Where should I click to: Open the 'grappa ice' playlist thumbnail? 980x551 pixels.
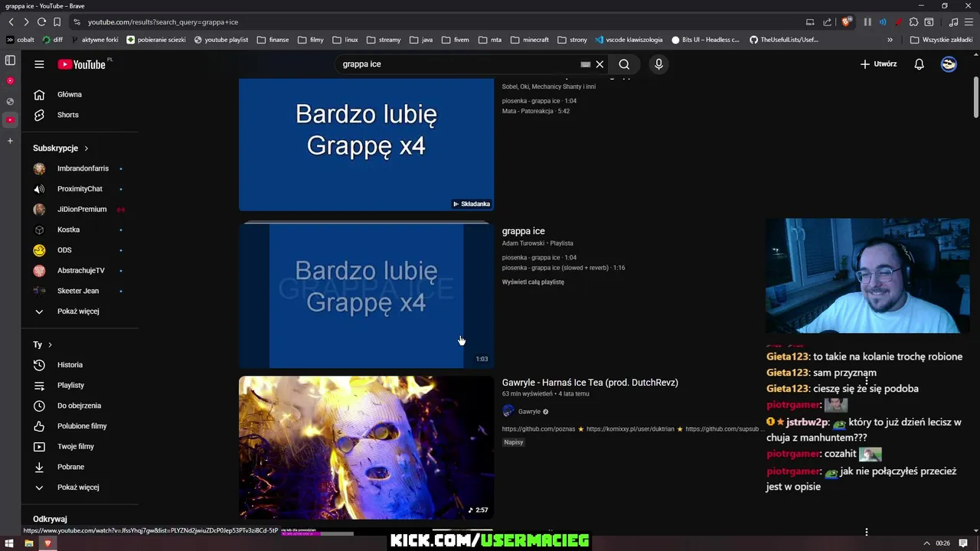(x=366, y=295)
